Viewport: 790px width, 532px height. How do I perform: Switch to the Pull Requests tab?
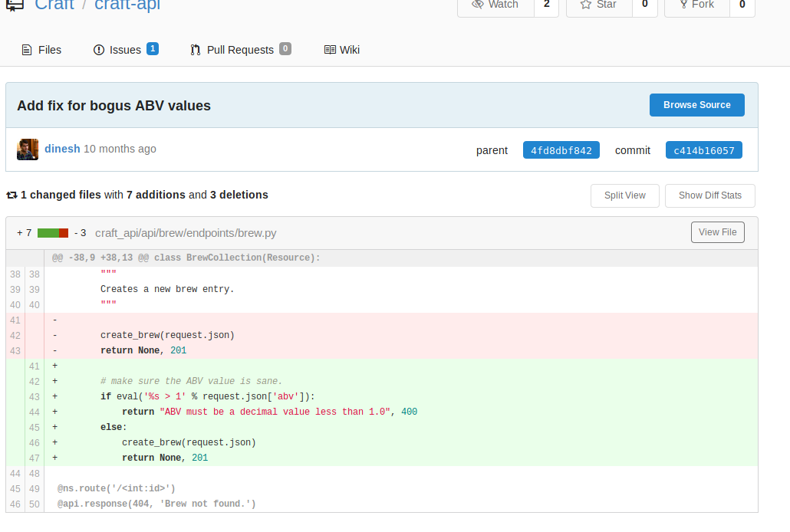[240, 50]
